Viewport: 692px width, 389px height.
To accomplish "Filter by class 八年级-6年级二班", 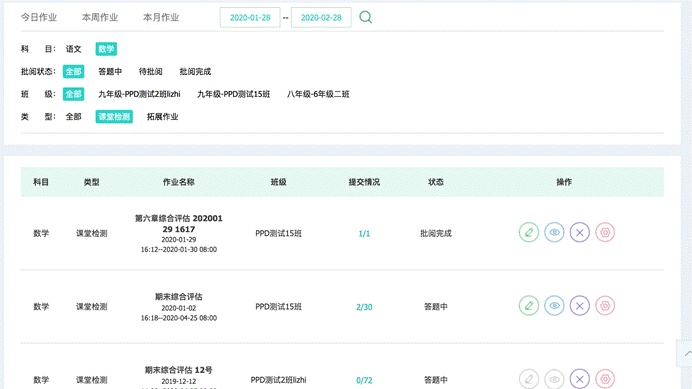I will tap(318, 94).
